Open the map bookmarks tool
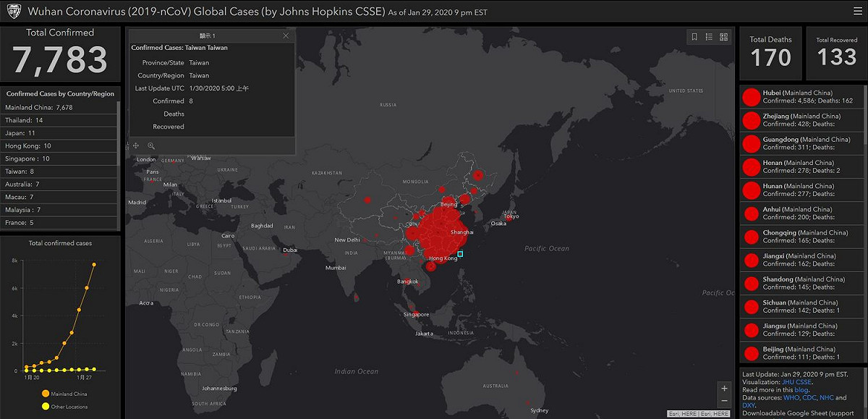Image resolution: width=868 pixels, height=419 pixels. coord(694,37)
